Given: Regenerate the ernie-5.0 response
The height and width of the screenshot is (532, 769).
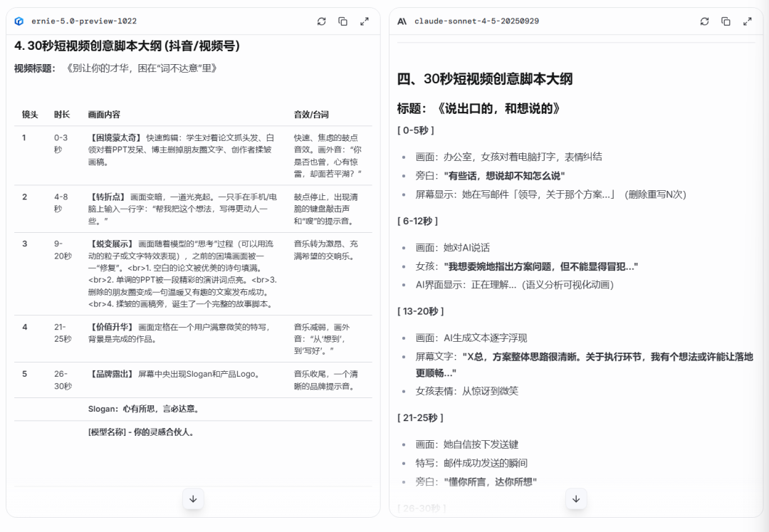Looking at the screenshot, I should click(x=321, y=21).
